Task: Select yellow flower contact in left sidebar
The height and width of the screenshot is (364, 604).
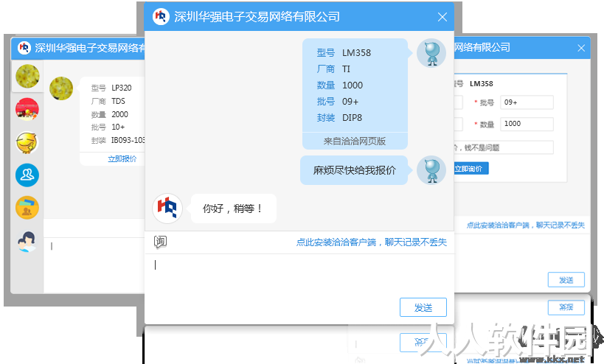Action: tap(27, 76)
